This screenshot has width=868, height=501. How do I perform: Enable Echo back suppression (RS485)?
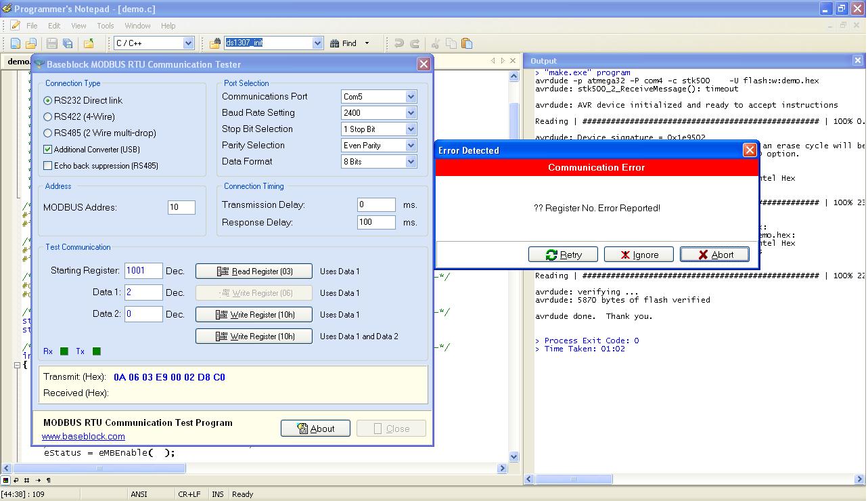click(47, 165)
